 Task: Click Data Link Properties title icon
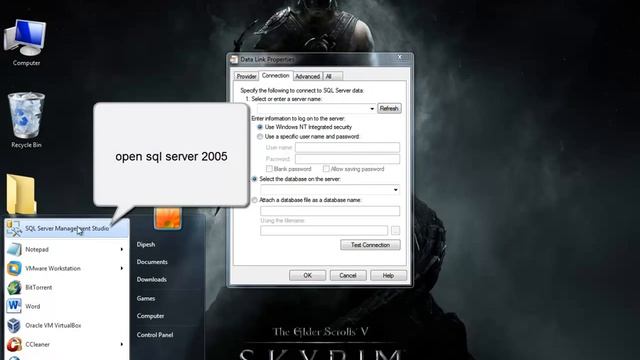coord(234,60)
